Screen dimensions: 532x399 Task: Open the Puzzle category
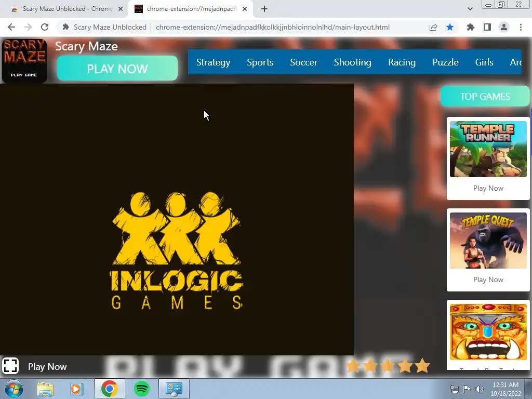coord(445,62)
